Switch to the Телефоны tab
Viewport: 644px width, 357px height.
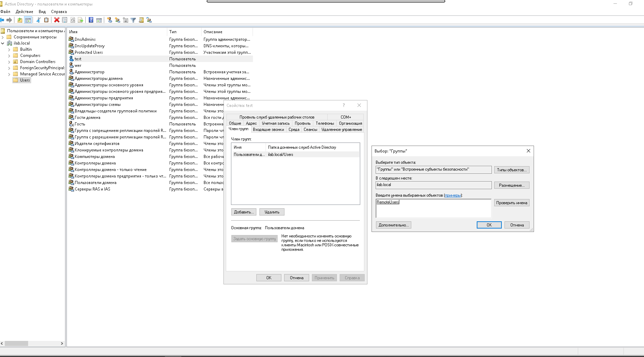point(325,123)
